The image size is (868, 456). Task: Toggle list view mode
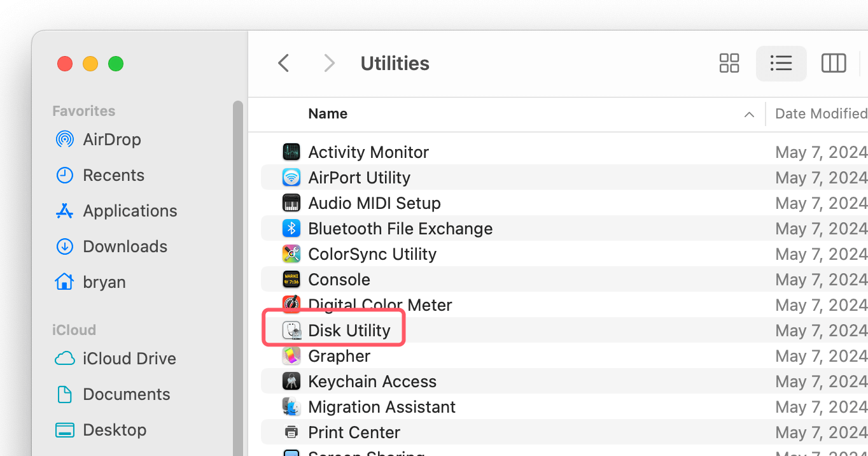pos(781,63)
